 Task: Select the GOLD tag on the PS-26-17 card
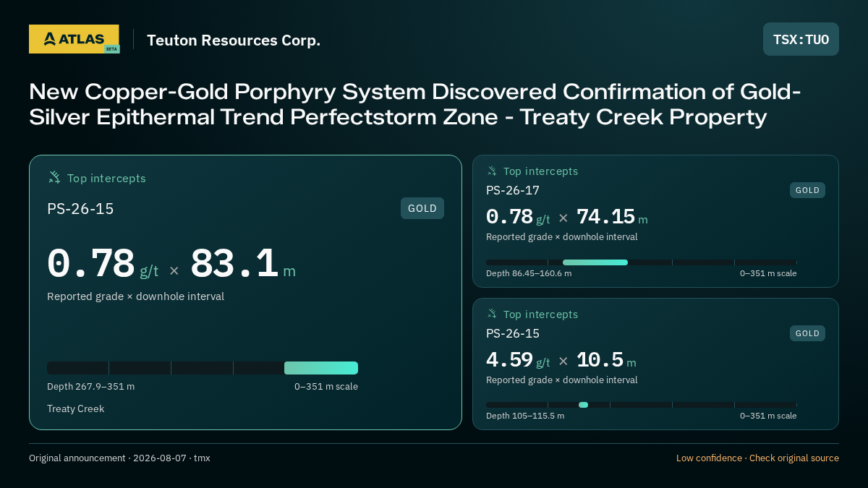807,190
